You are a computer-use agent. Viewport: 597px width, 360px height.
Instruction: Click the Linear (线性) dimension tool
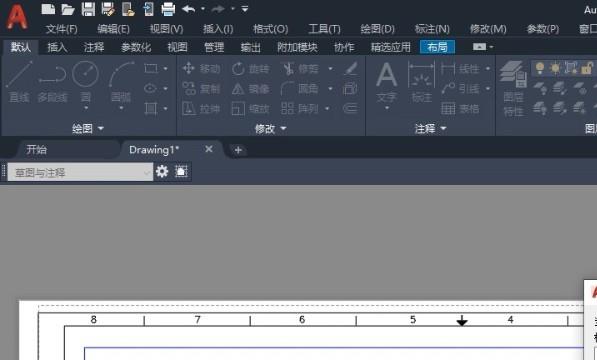[x=461, y=68]
